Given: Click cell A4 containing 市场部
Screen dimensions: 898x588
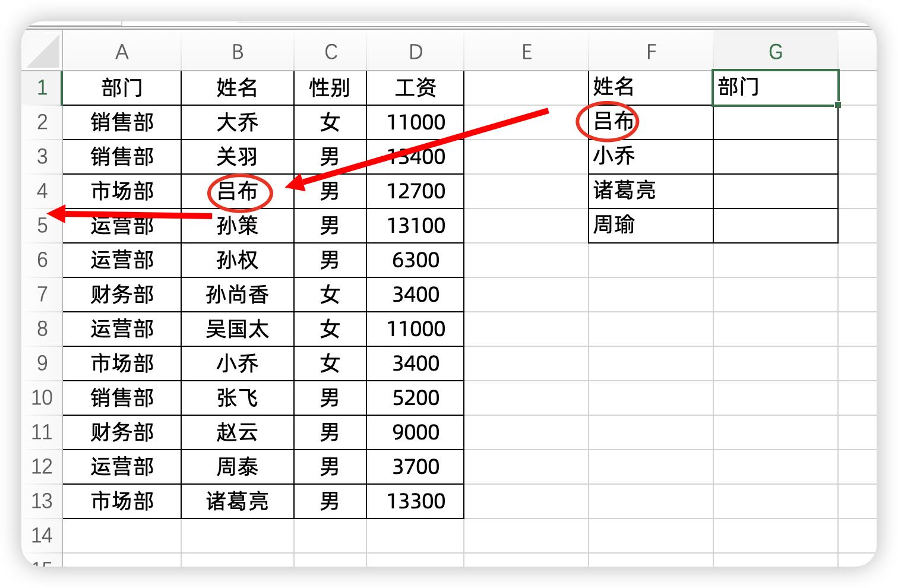Looking at the screenshot, I should coord(122,191).
